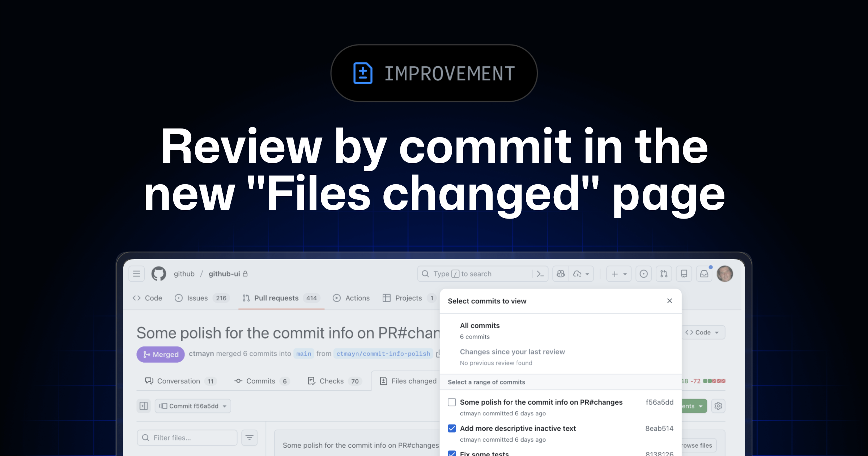Click the GitHub logo in the header
The width and height of the screenshot is (868, 456).
(159, 274)
